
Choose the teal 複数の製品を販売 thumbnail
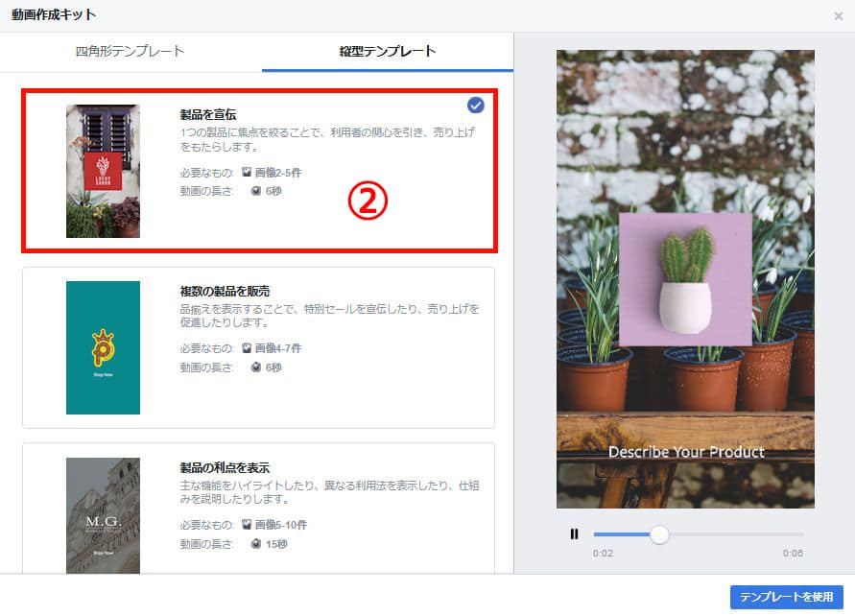103,347
